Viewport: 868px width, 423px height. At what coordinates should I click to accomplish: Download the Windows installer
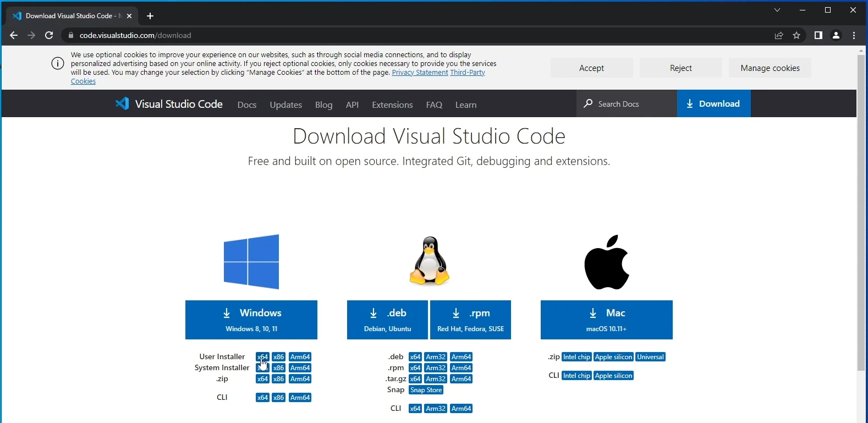click(x=251, y=320)
